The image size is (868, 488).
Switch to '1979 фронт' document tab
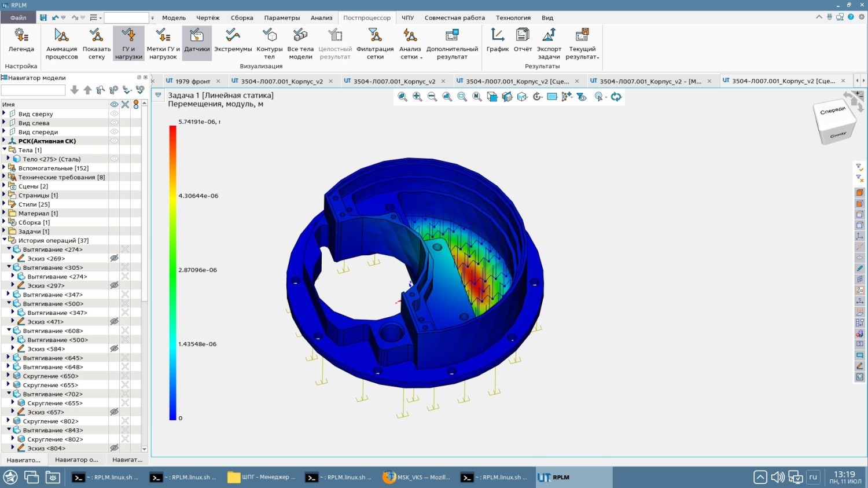(193, 81)
